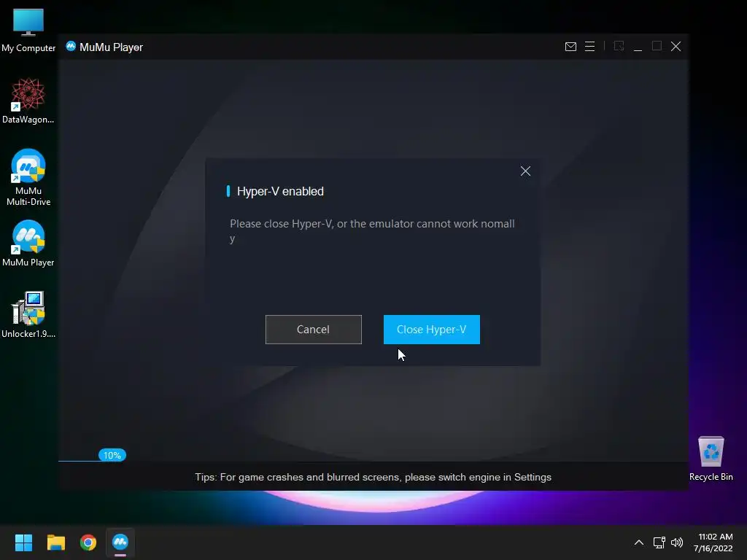
Task: Select the My Computer desktop icon
Action: tap(28, 31)
